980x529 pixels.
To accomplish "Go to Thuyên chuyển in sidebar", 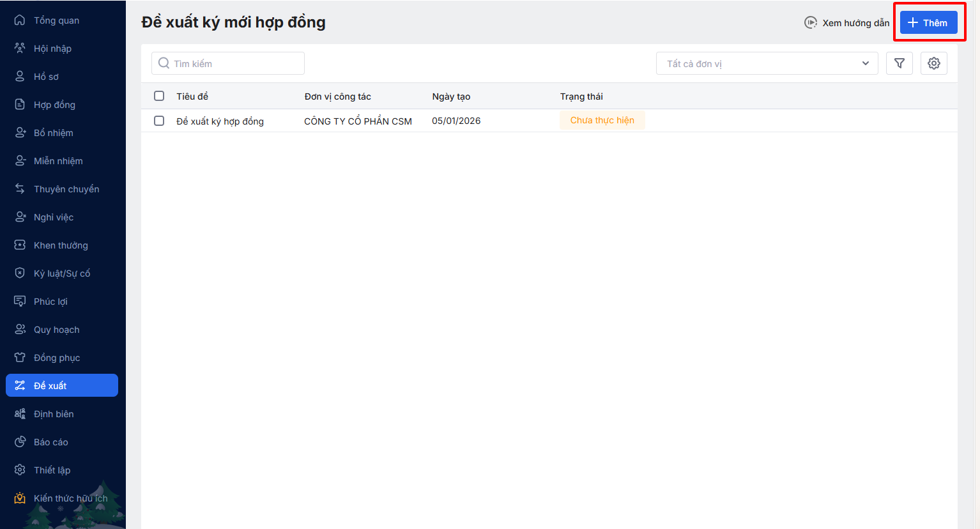I will 66,189.
